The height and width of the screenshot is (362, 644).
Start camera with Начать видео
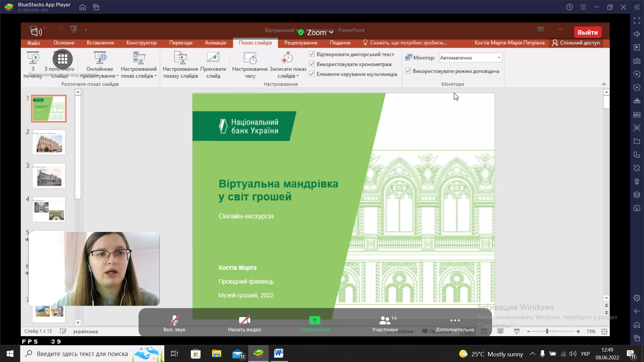[245, 323]
